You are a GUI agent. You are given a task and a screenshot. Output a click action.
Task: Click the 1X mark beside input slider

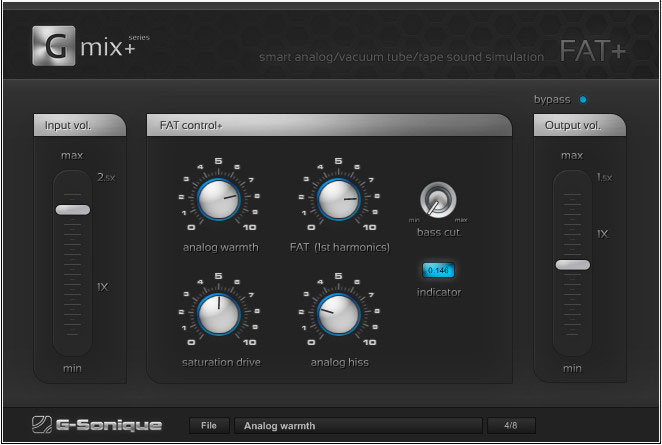click(103, 288)
